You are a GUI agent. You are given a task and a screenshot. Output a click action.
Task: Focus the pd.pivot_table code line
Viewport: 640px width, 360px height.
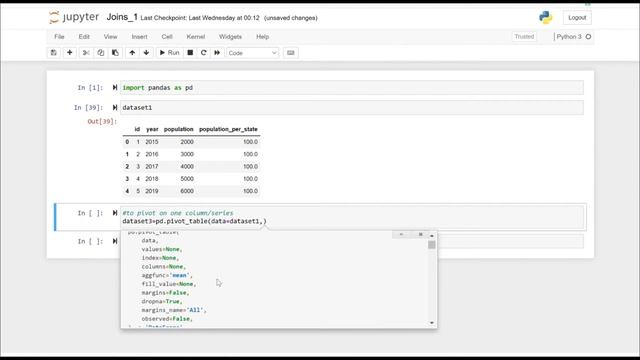[x=194, y=221]
